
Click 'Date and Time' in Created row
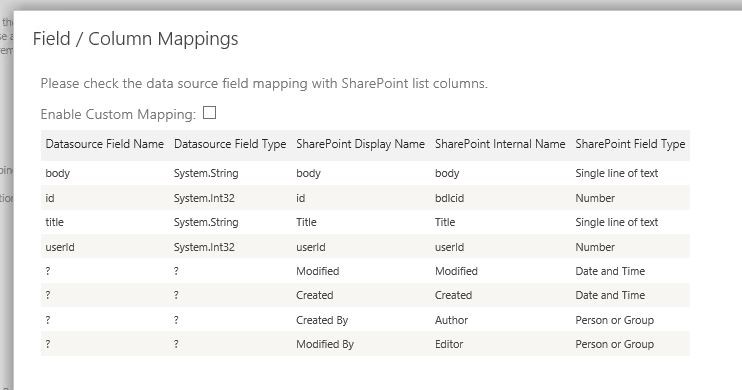click(610, 295)
